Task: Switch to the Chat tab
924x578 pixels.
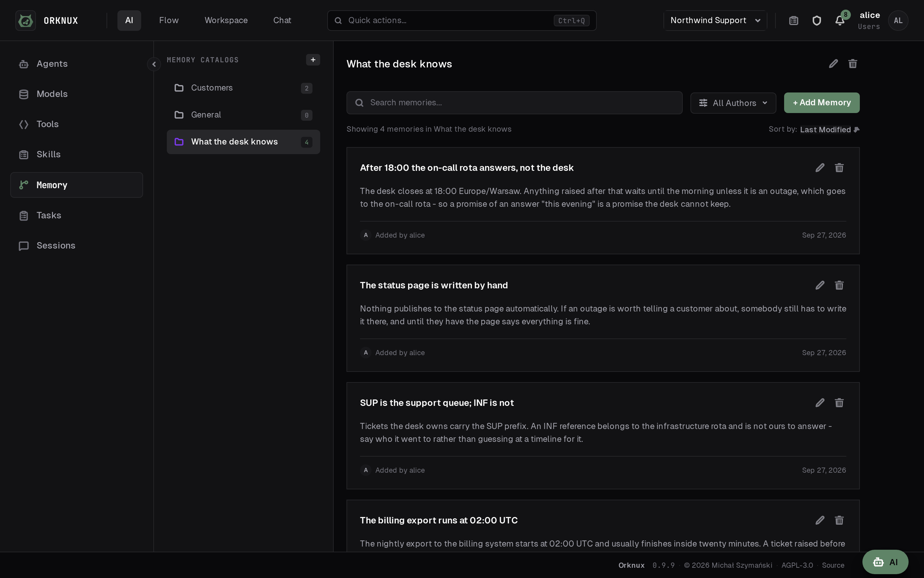Action: click(282, 20)
